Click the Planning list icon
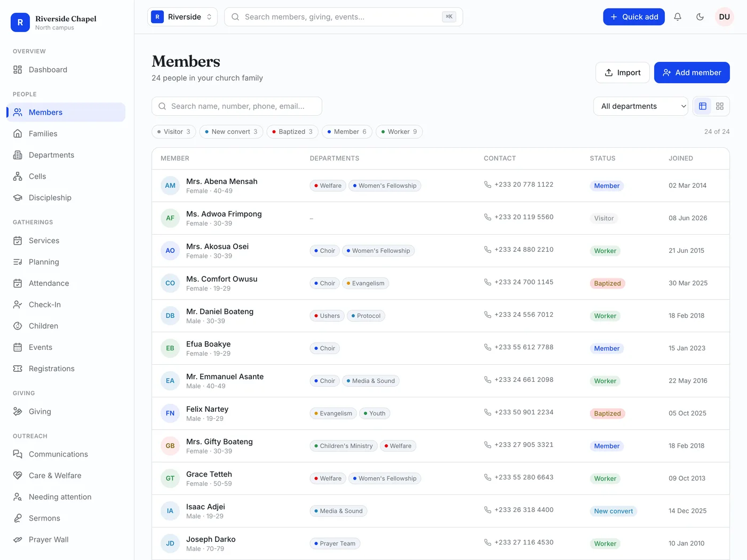The width and height of the screenshot is (747, 560). click(18, 262)
